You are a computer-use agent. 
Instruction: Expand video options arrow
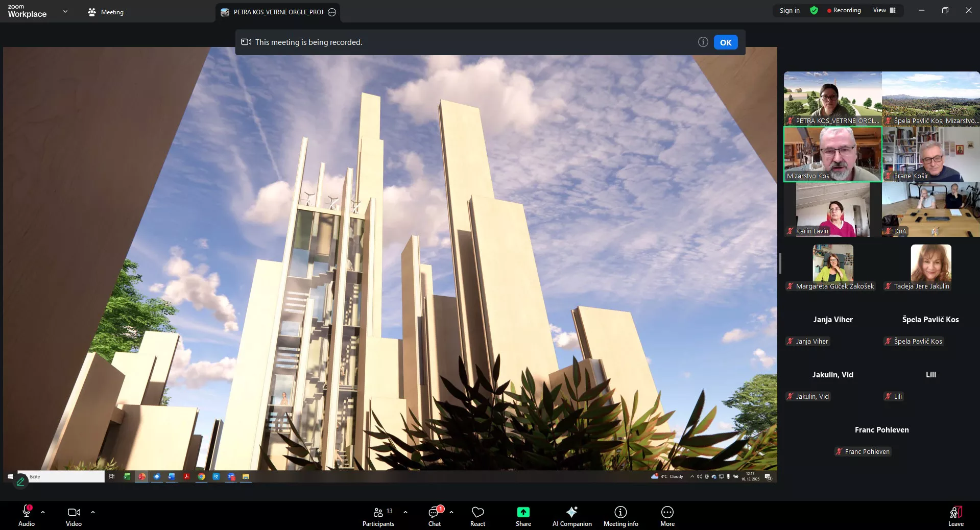click(x=93, y=512)
